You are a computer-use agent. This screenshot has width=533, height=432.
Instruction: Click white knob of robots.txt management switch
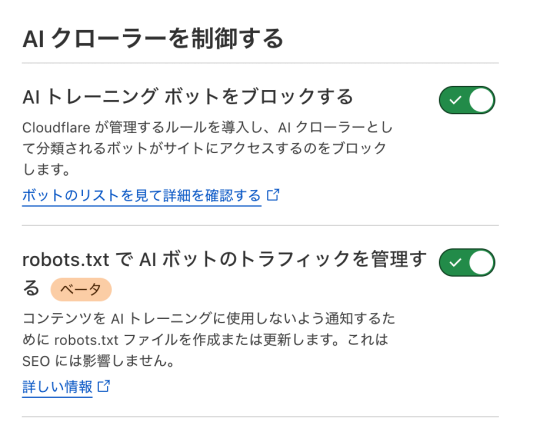pos(481,262)
